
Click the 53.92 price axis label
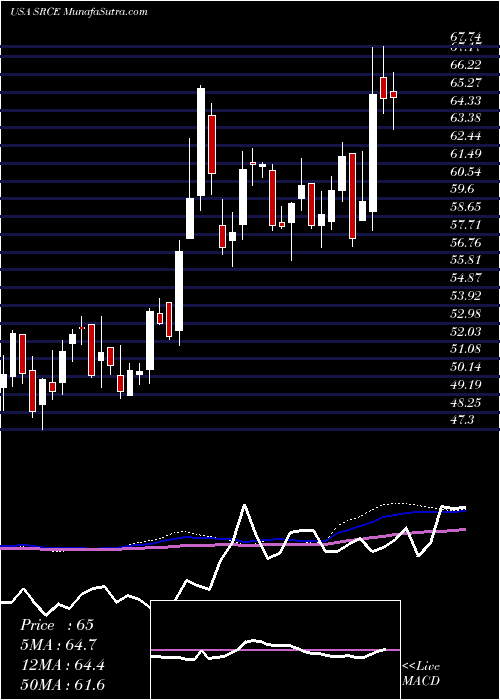point(466,296)
